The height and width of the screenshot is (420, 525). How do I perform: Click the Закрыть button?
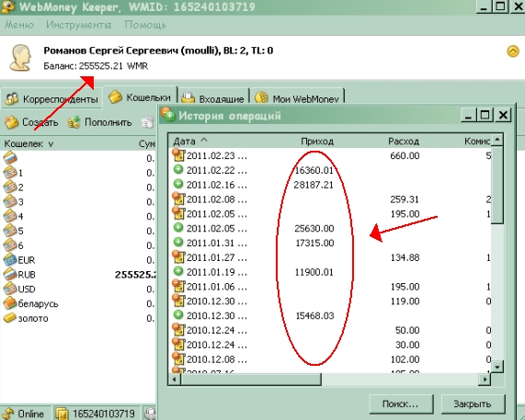point(473,404)
